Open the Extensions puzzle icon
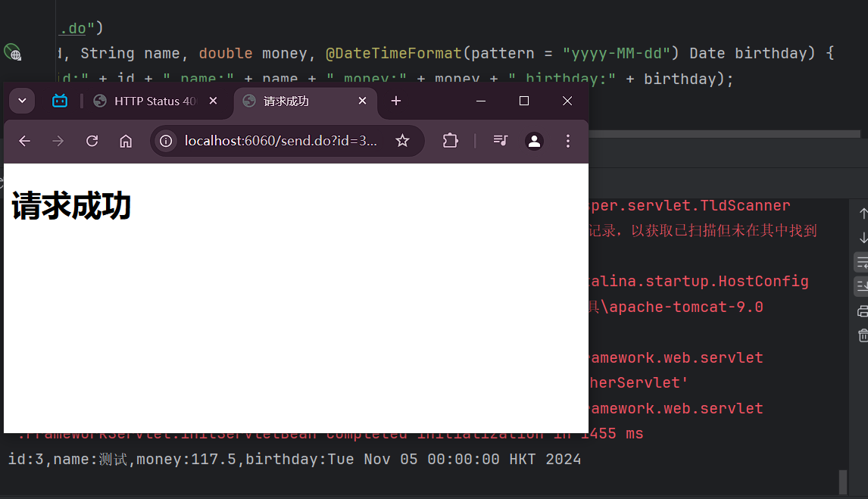868x499 pixels. [450, 141]
